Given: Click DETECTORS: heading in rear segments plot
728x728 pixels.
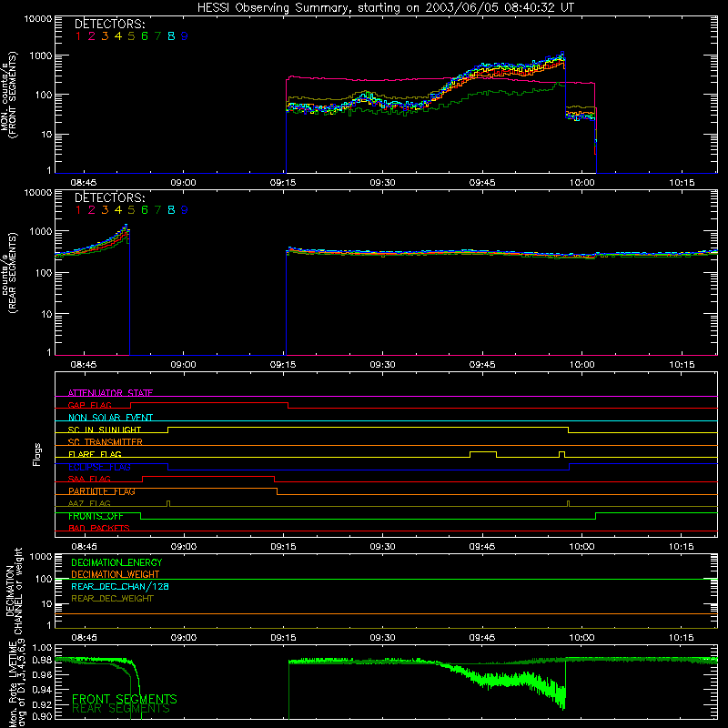Looking at the screenshot, I should click(x=109, y=197).
